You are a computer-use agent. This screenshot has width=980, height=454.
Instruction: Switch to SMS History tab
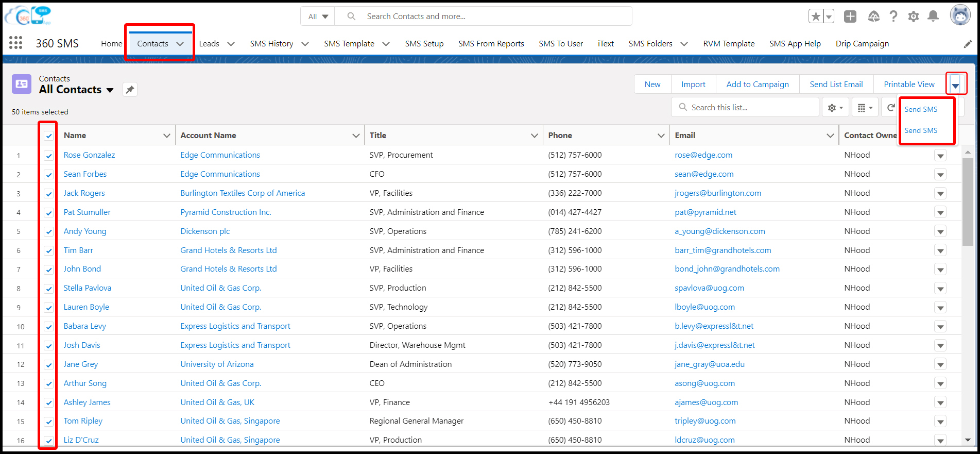click(272, 44)
